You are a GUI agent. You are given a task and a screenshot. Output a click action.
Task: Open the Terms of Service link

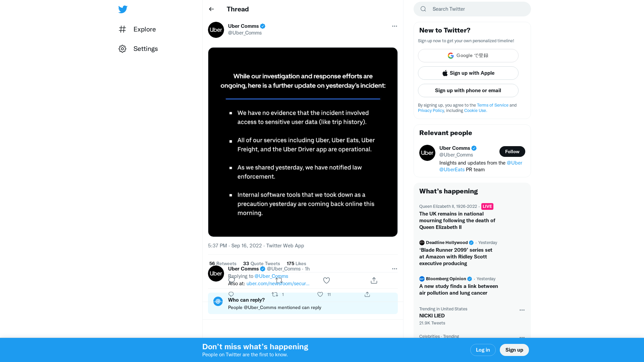point(492,105)
